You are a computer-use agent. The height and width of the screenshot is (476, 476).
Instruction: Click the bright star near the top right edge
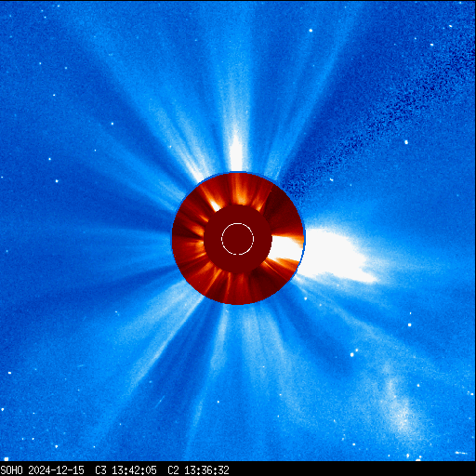pos(311,31)
